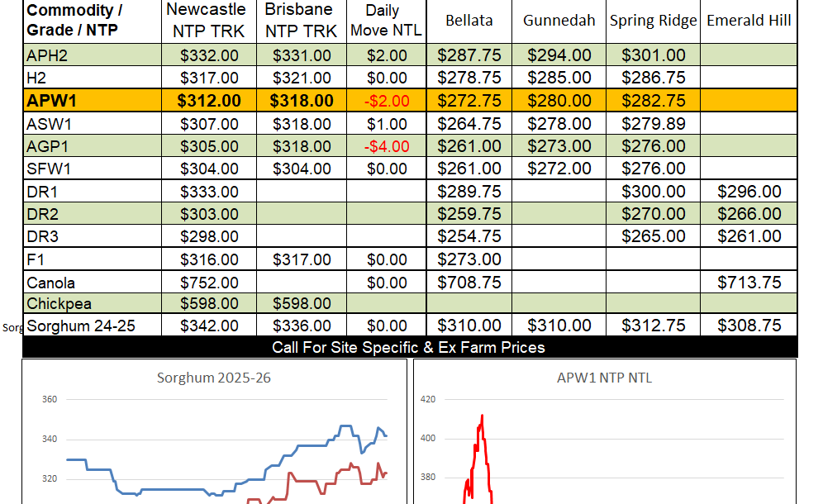Select DR1 Emerald Hill price $296.00
This screenshot has height=504, width=823.
749,192
